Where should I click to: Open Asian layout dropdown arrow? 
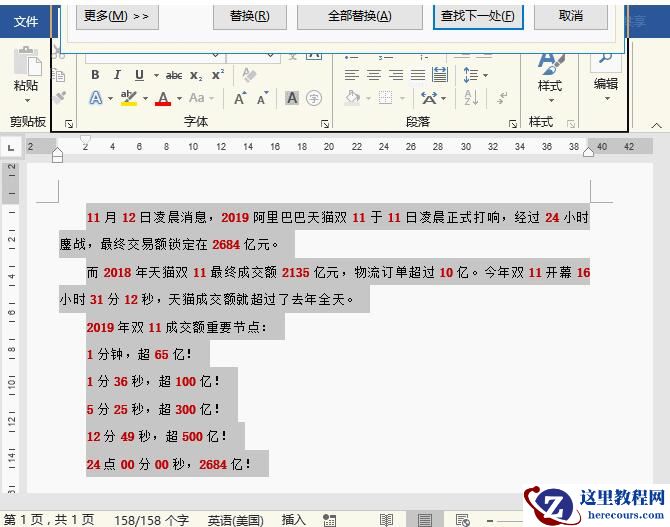(444, 99)
